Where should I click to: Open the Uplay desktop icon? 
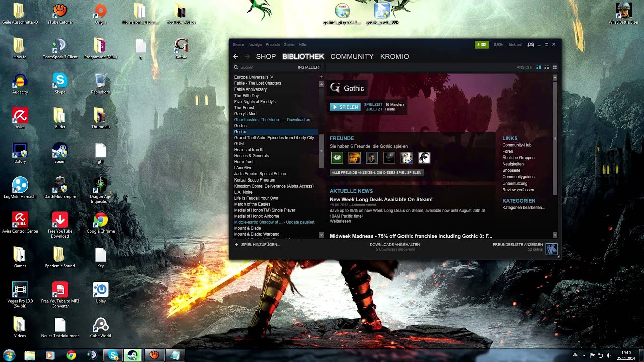(x=100, y=290)
